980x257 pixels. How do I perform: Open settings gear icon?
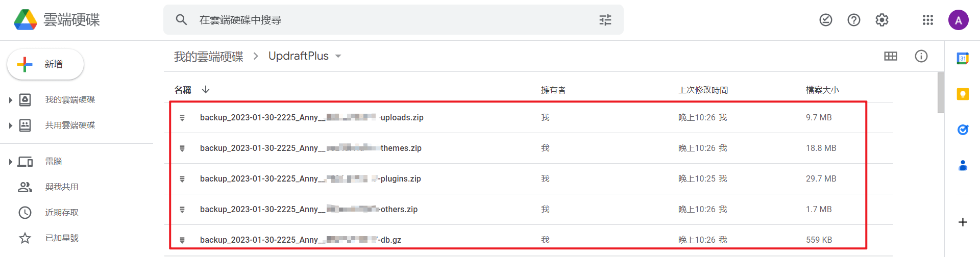(882, 20)
